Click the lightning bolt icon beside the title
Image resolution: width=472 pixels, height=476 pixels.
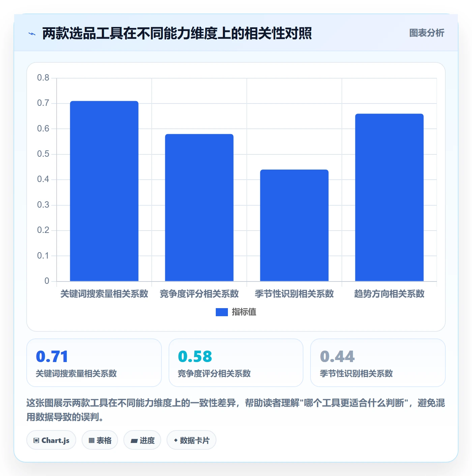pos(32,34)
